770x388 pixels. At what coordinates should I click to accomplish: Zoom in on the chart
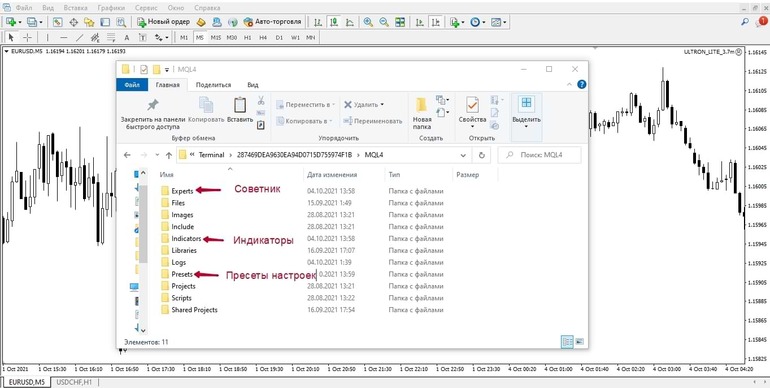[368, 22]
